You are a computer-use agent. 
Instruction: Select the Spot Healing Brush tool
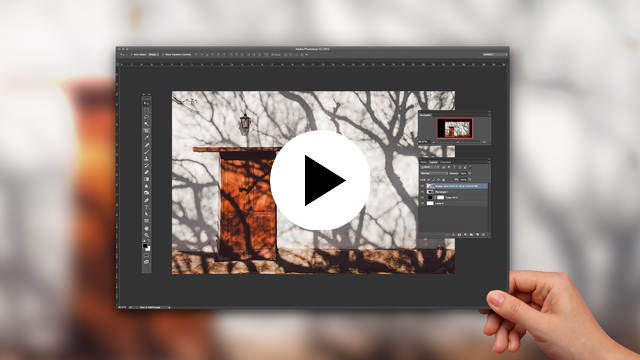pos(147,145)
